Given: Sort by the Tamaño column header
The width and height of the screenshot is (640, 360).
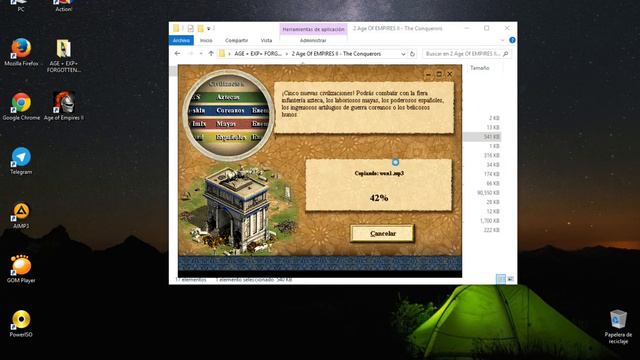Looking at the screenshot, I should point(480,68).
